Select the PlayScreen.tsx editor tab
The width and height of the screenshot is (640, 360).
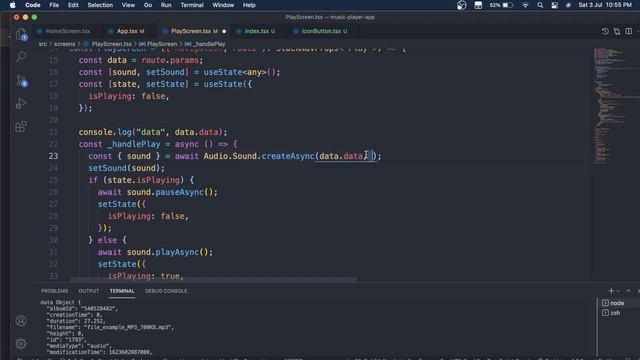pyautogui.click(x=191, y=31)
